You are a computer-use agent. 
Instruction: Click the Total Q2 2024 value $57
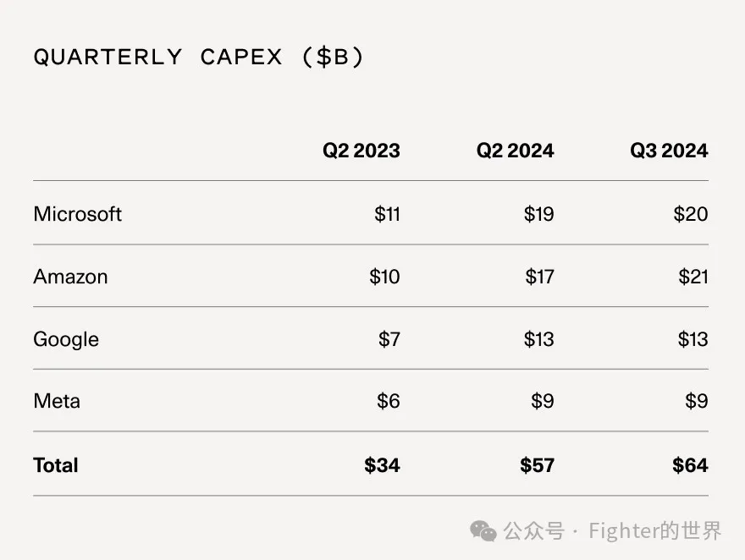537,465
